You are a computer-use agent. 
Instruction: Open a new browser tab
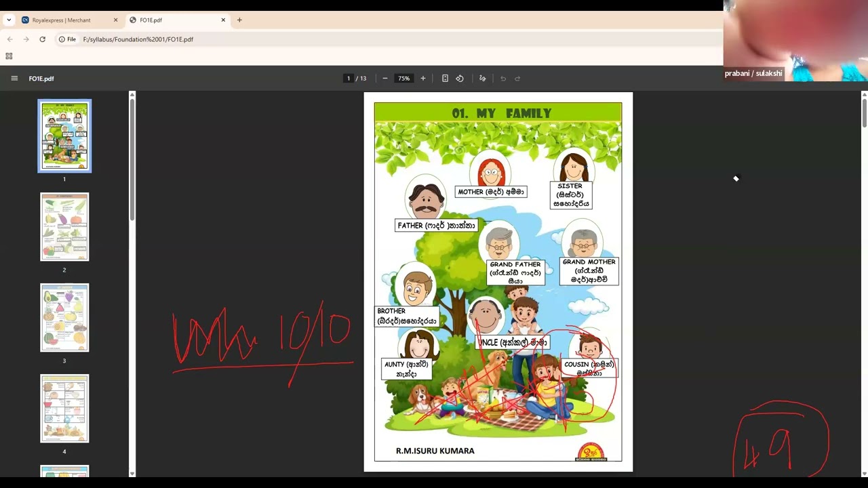(x=239, y=20)
